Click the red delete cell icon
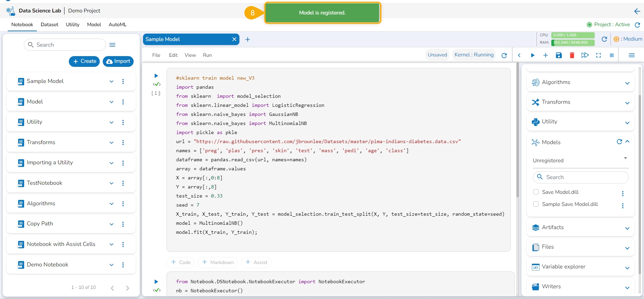This screenshot has height=299, width=644. 572,55
